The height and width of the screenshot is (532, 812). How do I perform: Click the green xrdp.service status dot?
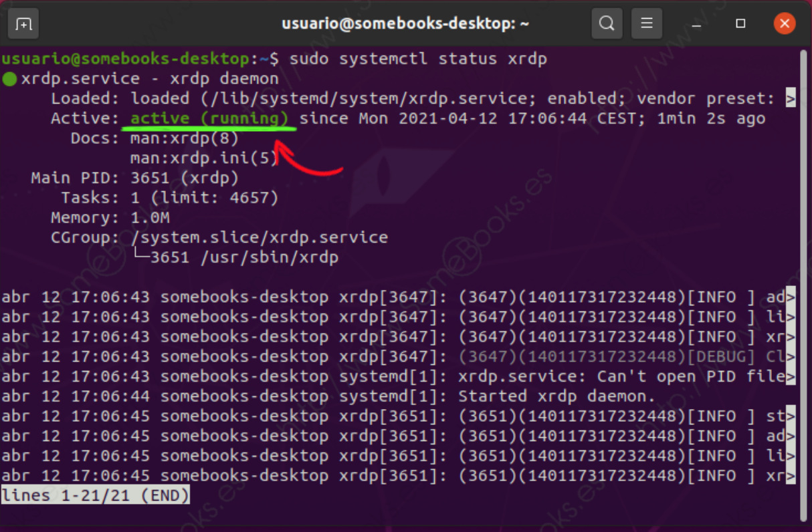tap(9, 79)
